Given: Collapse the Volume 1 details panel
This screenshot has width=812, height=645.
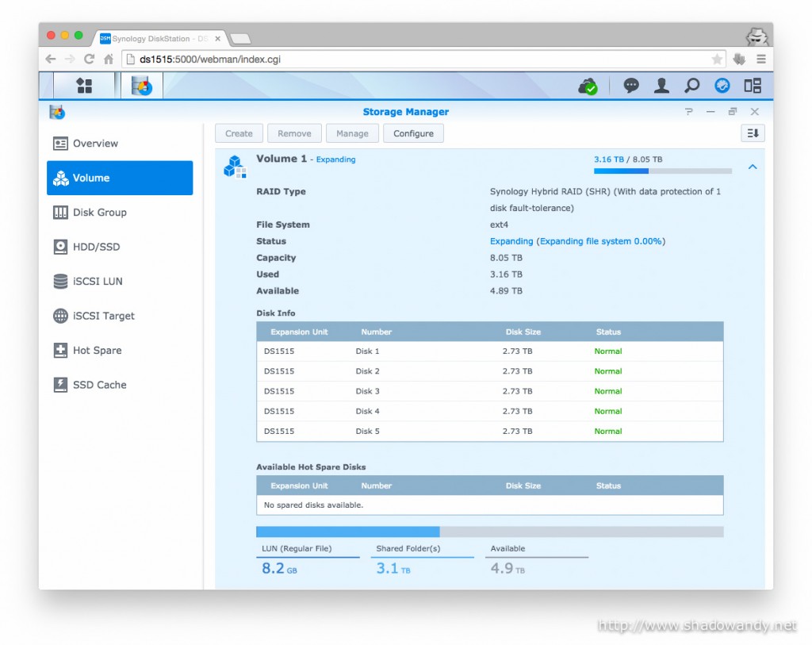Looking at the screenshot, I should [753, 167].
